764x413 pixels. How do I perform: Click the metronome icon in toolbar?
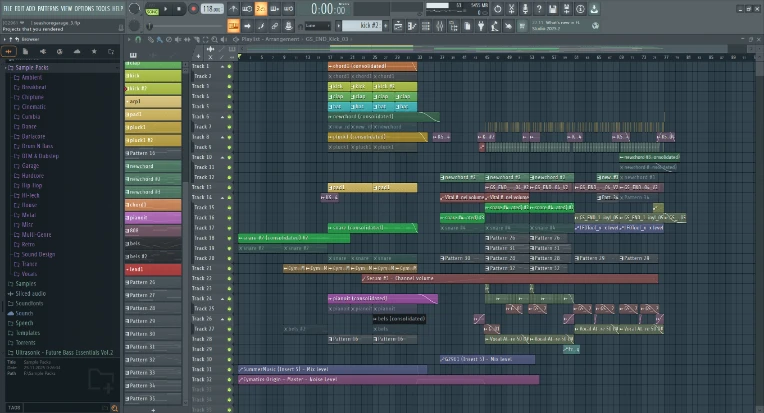click(x=233, y=9)
